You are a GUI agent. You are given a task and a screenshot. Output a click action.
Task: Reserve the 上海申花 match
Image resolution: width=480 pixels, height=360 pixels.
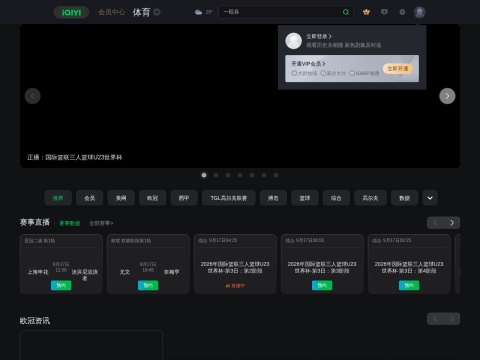[x=61, y=285]
